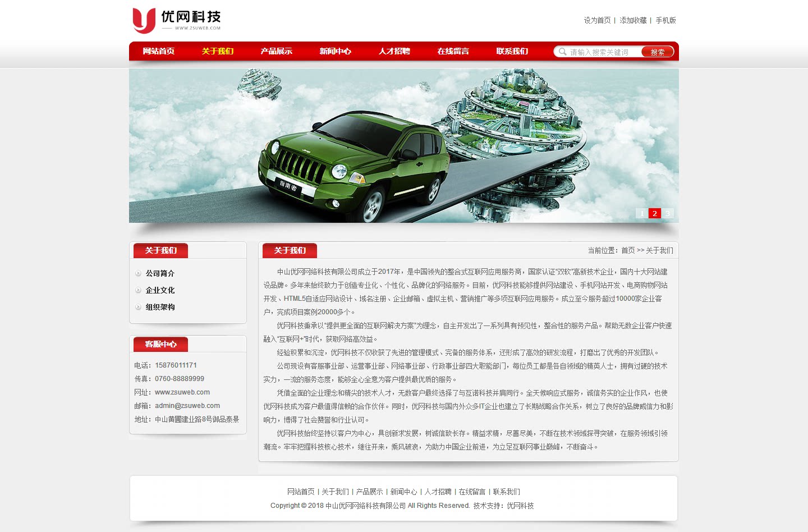The height and width of the screenshot is (532, 808).
Task: Click the fax number 0760-88889999
Action: [x=180, y=379]
